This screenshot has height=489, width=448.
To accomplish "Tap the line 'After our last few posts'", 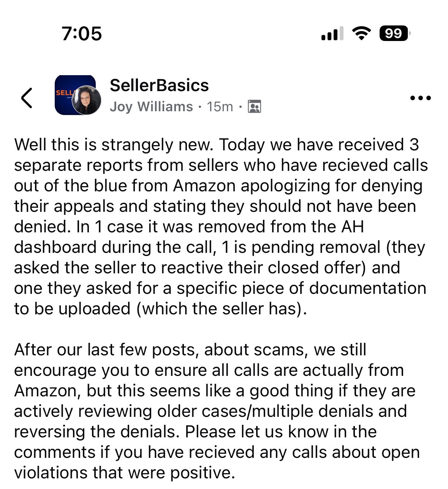I will (190, 350).
